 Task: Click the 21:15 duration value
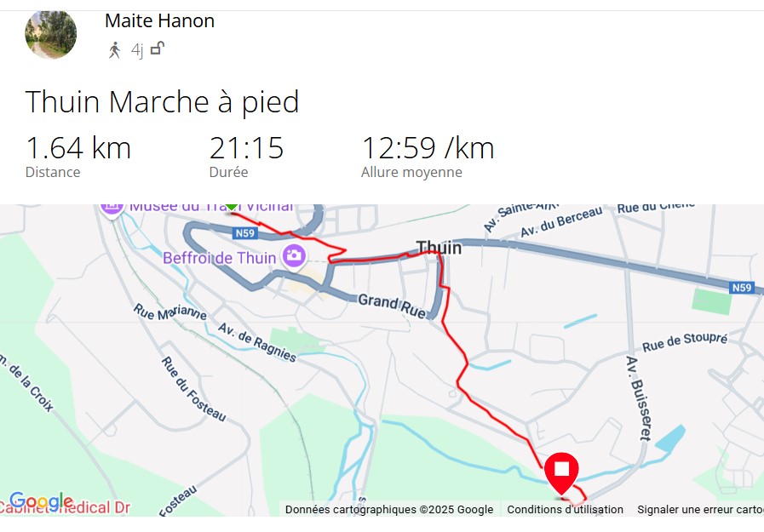click(246, 148)
